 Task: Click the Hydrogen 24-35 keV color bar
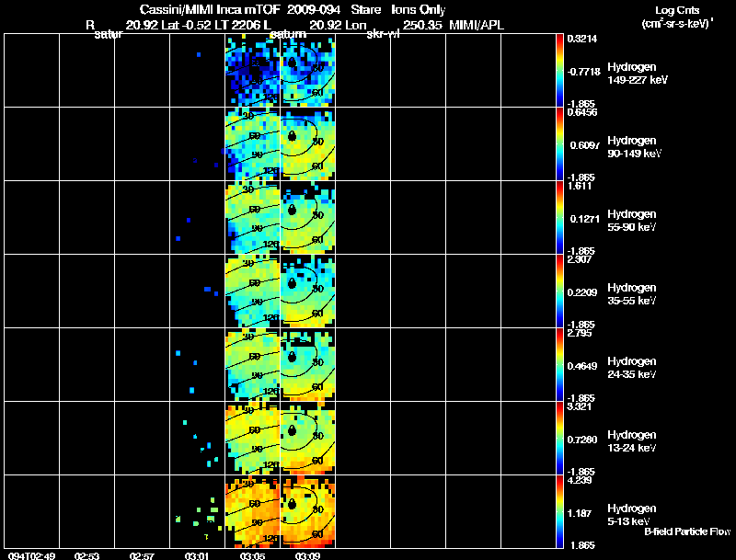click(x=559, y=365)
